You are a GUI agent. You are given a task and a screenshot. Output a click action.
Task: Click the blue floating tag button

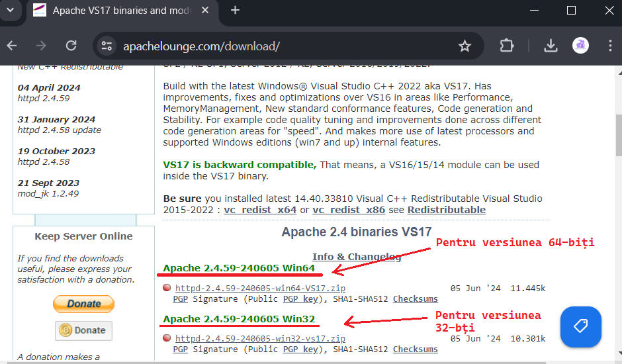coord(581,326)
